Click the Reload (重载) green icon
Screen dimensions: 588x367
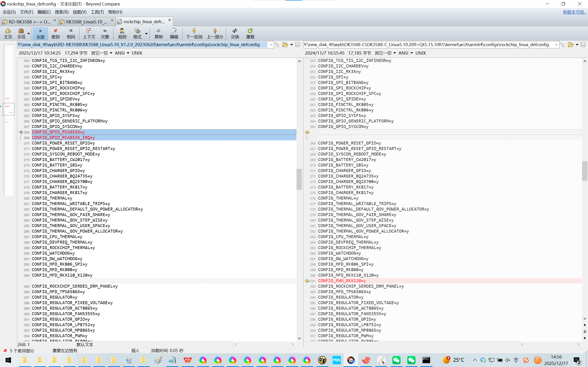(250, 33)
